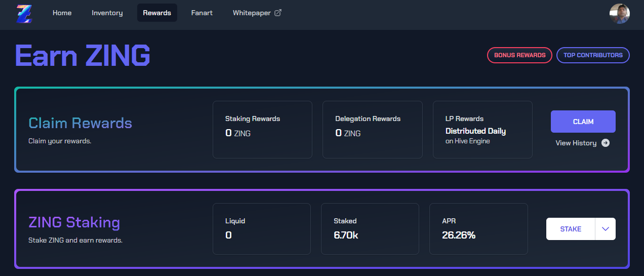This screenshot has width=644, height=276.
Task: Open the Inventory page
Action: (x=107, y=13)
